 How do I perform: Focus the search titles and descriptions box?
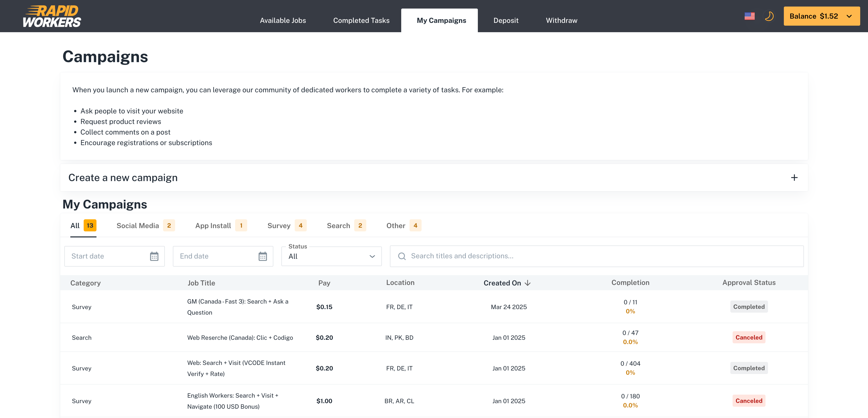click(596, 256)
